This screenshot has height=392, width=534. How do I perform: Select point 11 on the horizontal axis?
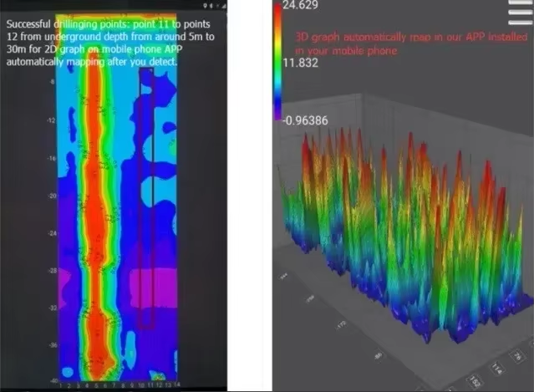pyautogui.click(x=150, y=385)
